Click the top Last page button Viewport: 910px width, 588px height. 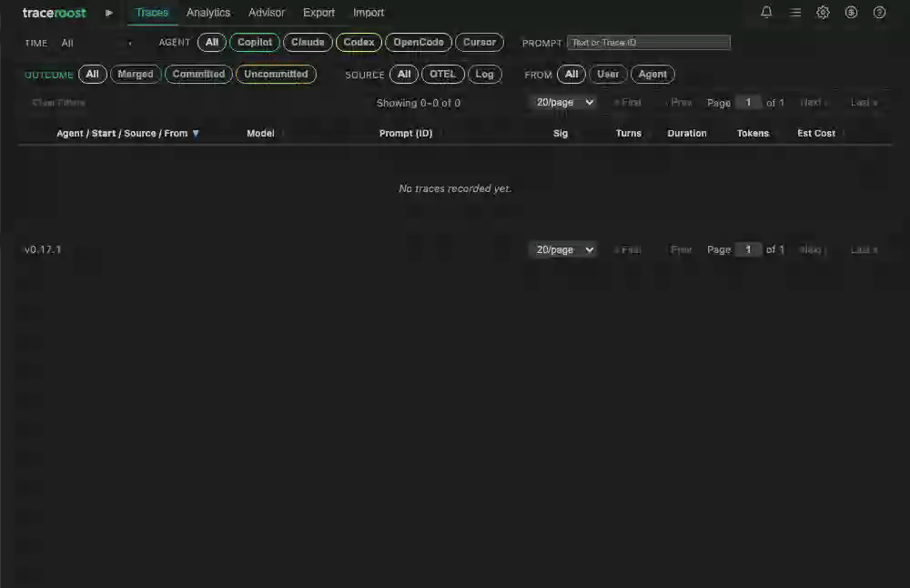[x=864, y=103]
